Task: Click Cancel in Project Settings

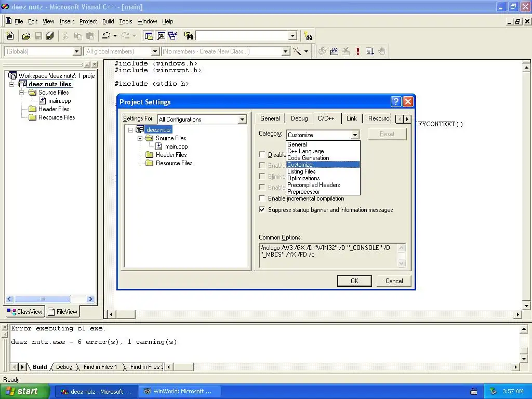Action: pos(394,281)
